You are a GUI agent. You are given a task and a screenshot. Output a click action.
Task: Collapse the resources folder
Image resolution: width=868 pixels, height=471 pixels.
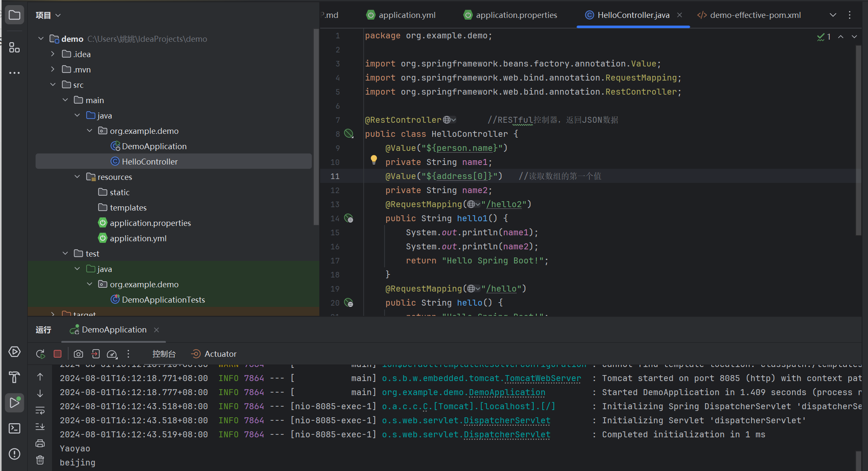[77, 176]
